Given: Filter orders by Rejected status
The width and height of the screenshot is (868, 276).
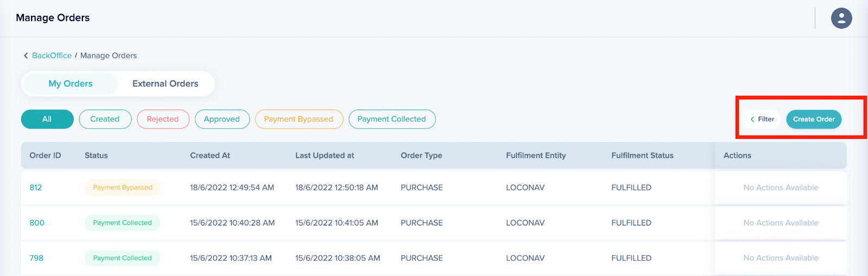Looking at the screenshot, I should click(x=163, y=119).
